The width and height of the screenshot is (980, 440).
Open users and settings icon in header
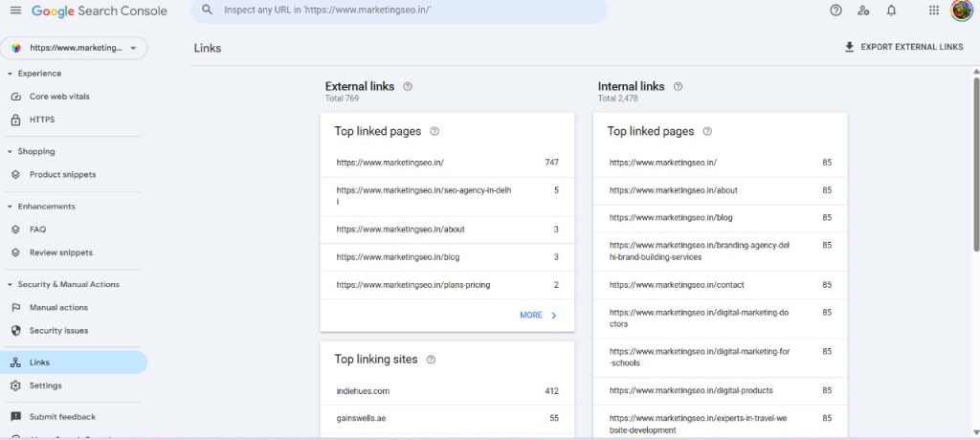click(x=863, y=10)
